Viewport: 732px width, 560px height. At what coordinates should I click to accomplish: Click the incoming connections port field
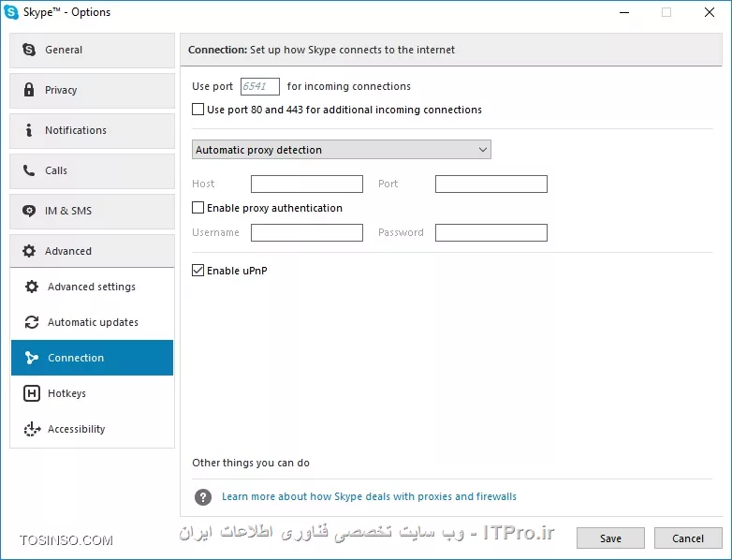point(260,86)
